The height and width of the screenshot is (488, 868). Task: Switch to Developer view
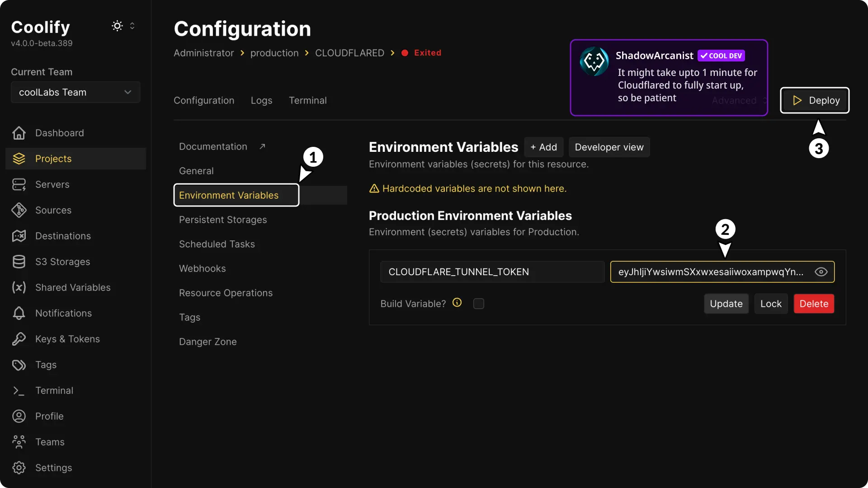click(609, 147)
